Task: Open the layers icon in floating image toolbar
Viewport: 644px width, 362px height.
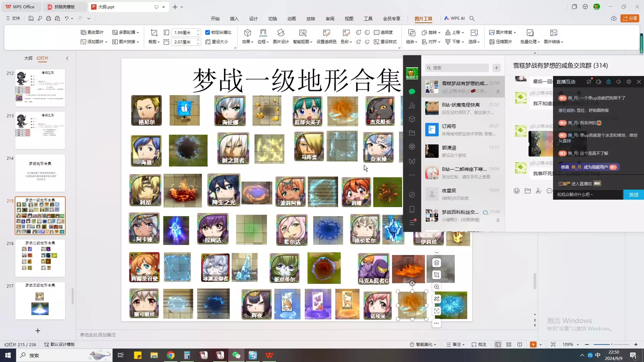Action: [436, 263]
